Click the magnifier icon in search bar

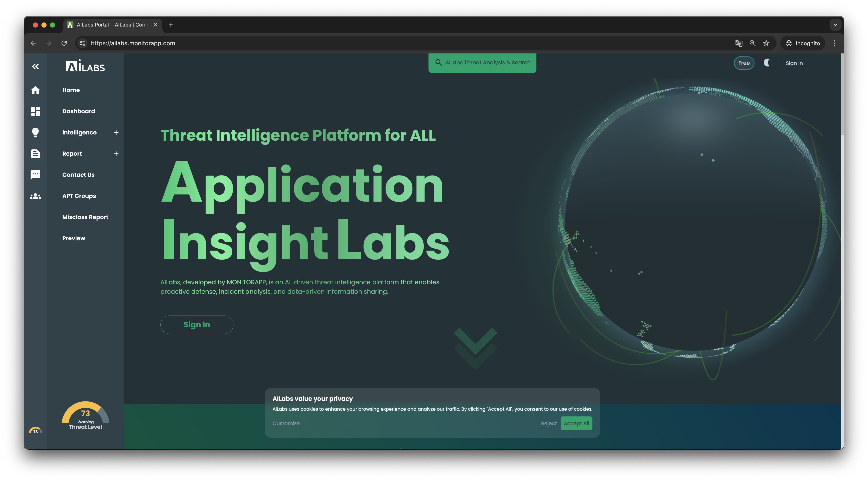coord(438,62)
